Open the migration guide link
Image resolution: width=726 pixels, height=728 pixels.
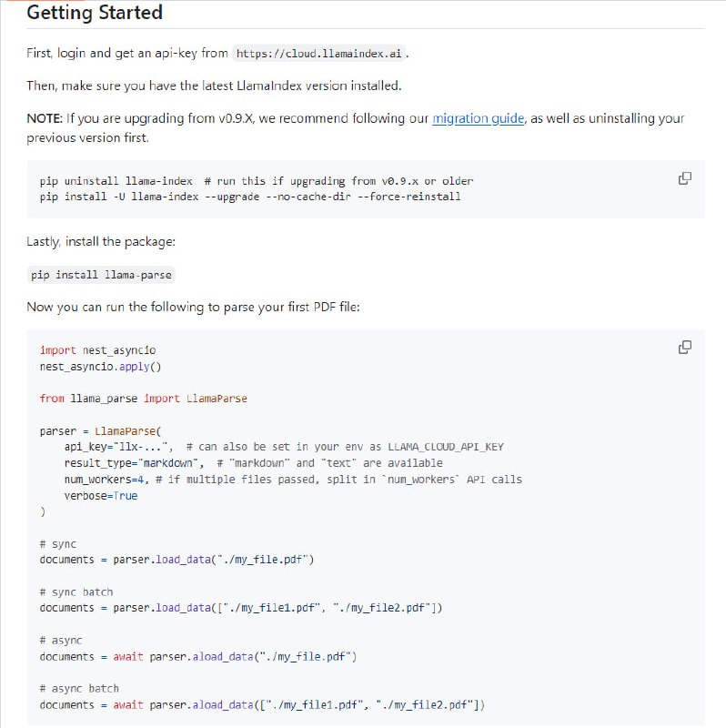click(478, 118)
